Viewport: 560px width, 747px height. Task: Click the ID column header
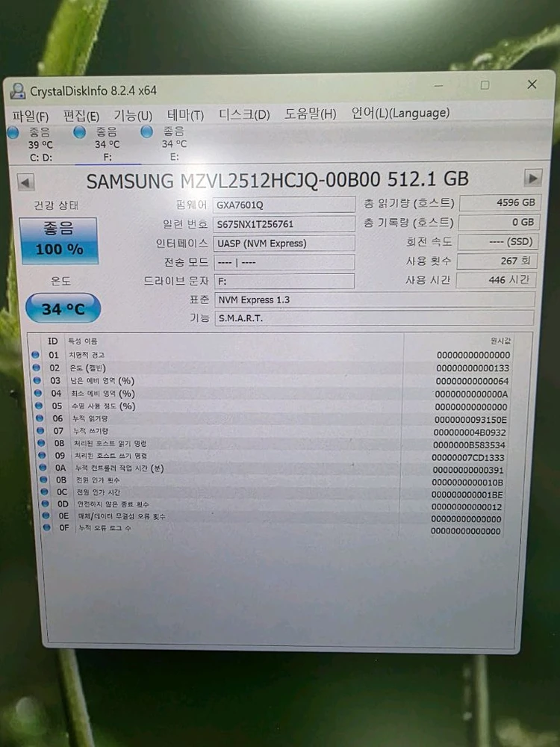[x=52, y=341]
